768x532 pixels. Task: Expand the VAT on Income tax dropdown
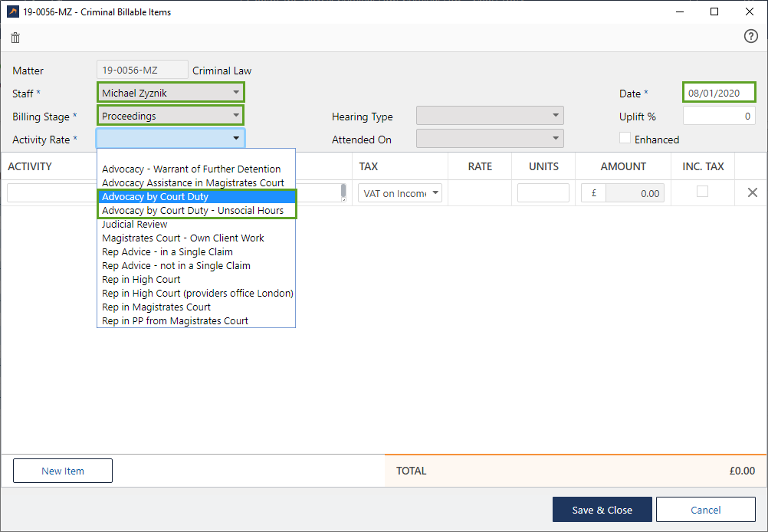(400, 193)
